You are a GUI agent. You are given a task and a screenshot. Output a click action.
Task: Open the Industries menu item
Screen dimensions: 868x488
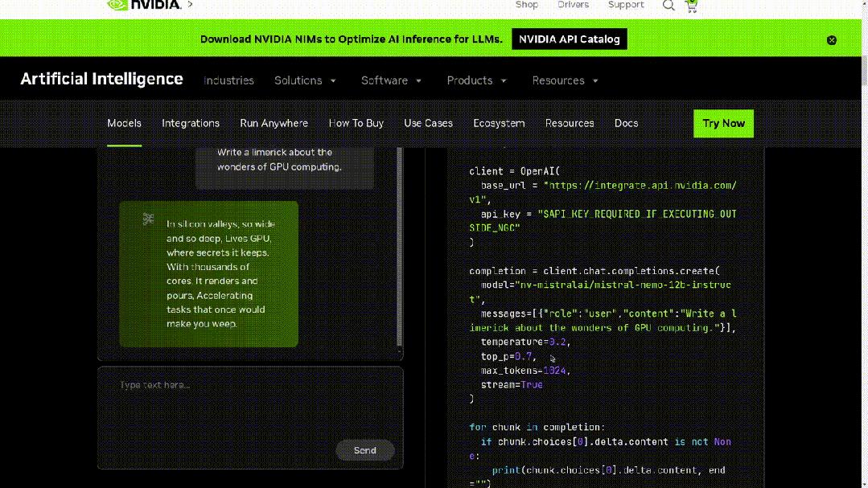228,80
